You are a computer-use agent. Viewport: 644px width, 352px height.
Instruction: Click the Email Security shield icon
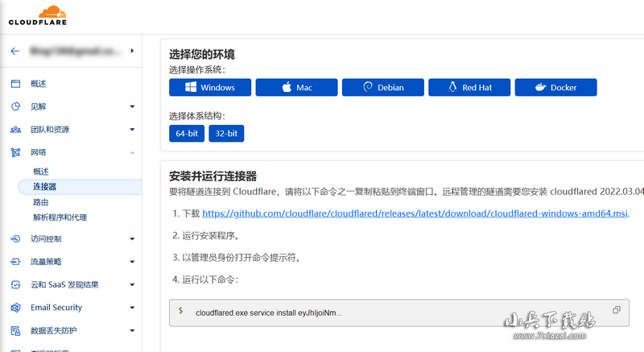pyautogui.click(x=15, y=308)
